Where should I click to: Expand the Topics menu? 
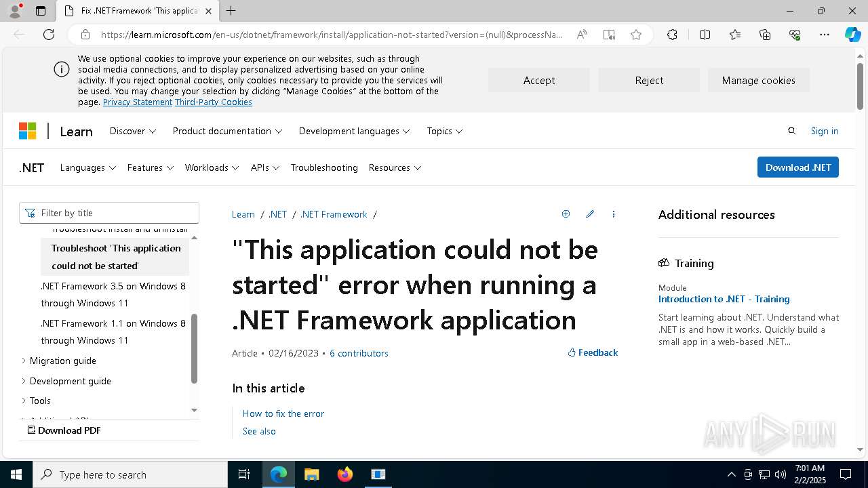tap(445, 131)
